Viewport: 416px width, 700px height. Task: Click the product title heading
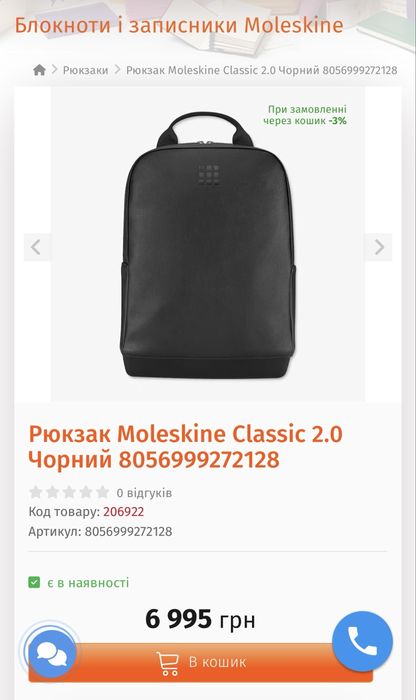[185, 446]
